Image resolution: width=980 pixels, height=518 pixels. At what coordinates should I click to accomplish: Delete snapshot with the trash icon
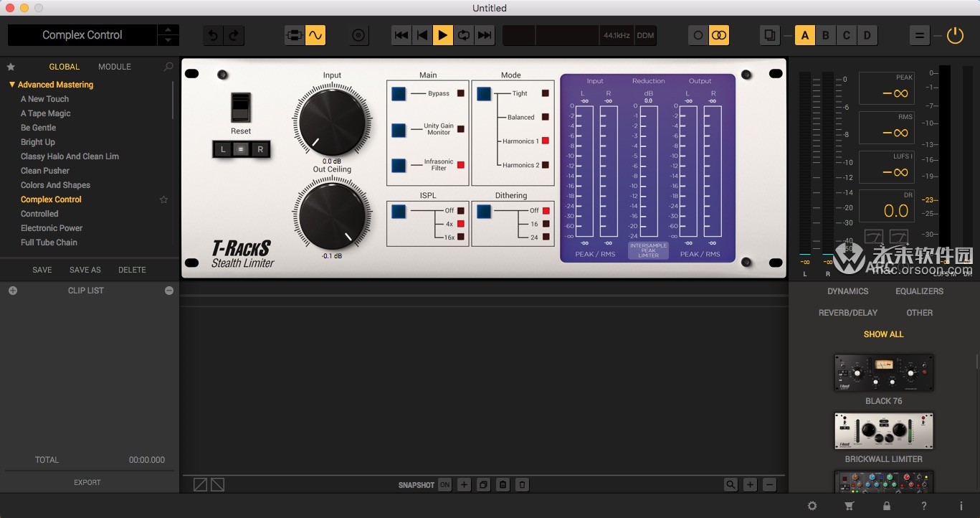(x=522, y=485)
